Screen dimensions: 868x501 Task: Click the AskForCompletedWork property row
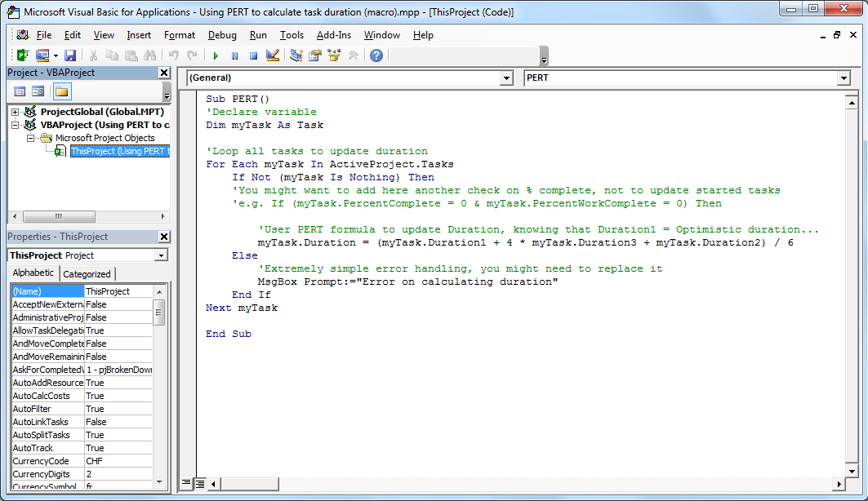tap(82, 370)
